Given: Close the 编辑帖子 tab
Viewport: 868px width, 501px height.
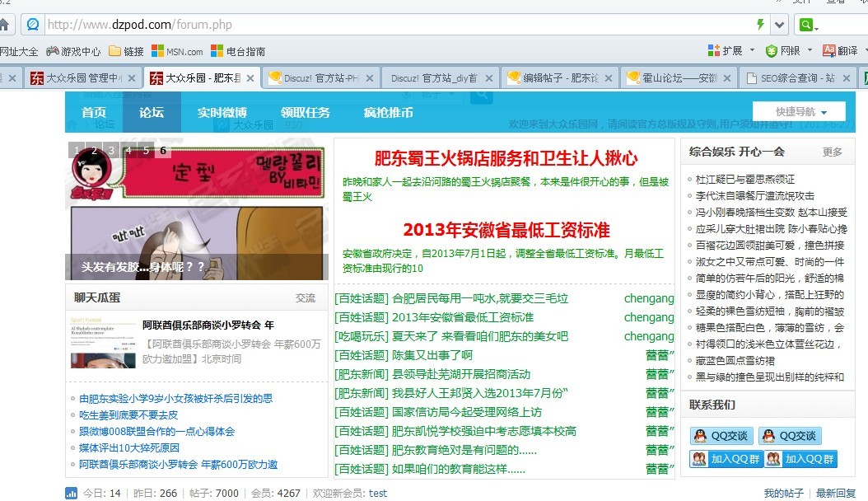Looking at the screenshot, I should tap(609, 78).
